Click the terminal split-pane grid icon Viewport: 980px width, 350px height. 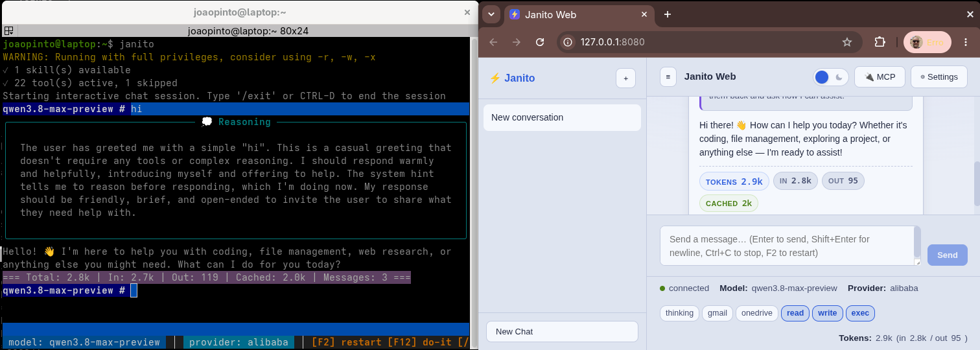[x=8, y=30]
